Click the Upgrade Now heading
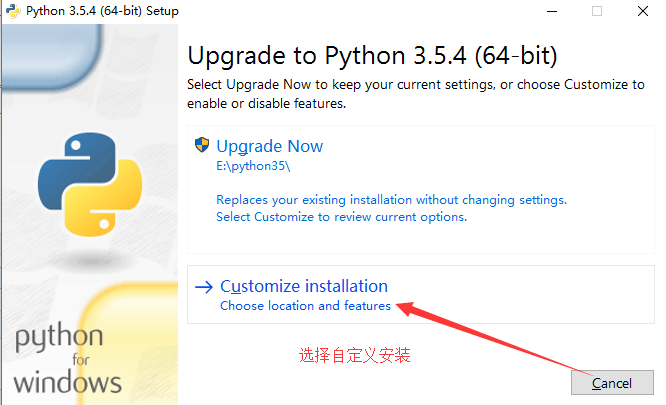This screenshot has width=666, height=405. click(270, 146)
